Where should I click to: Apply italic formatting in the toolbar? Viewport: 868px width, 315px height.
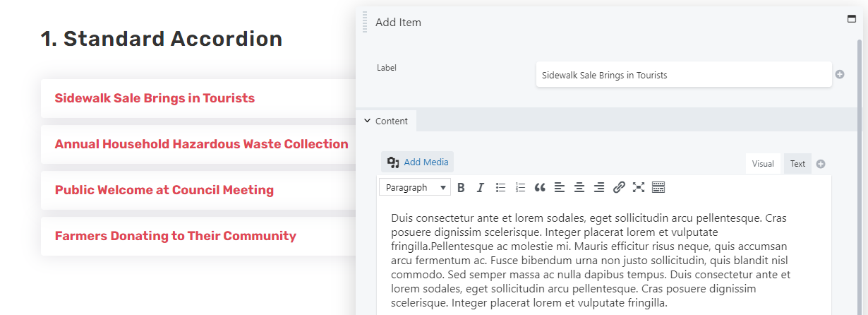click(x=481, y=187)
